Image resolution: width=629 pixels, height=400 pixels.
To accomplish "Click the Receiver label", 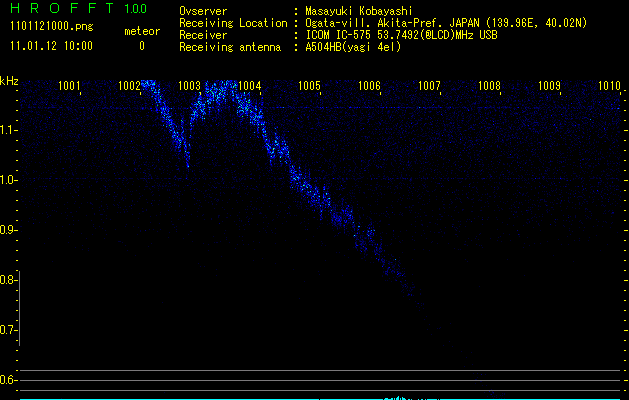I will pos(203,35).
